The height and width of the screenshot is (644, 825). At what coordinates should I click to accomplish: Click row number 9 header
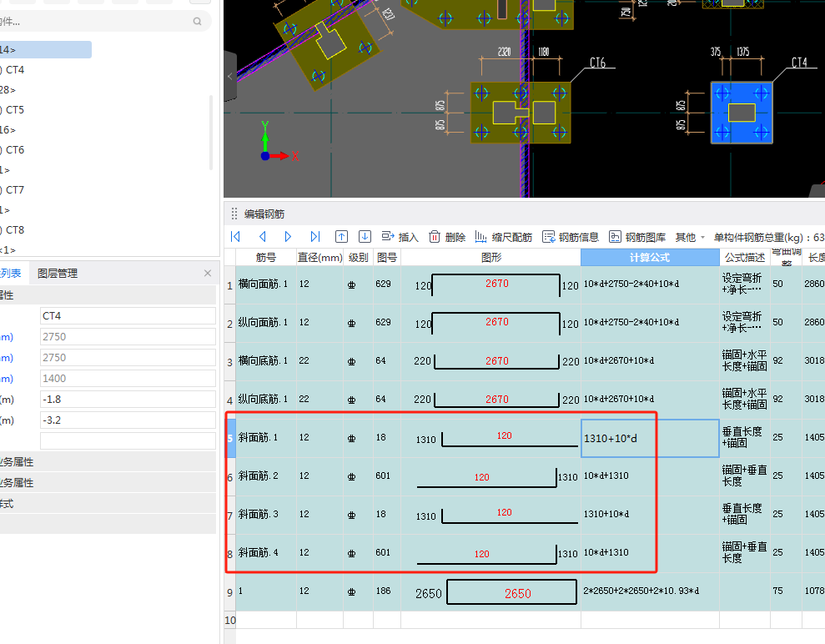pos(230,592)
